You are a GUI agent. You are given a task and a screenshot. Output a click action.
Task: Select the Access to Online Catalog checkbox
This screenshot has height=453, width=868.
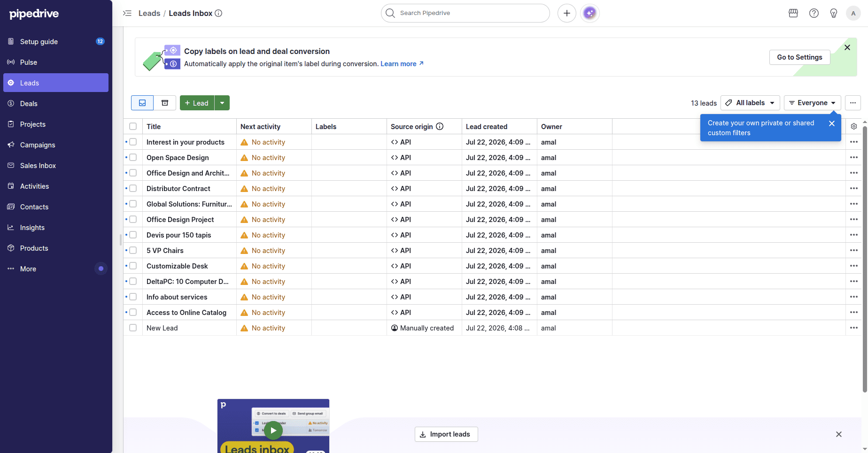pos(133,312)
